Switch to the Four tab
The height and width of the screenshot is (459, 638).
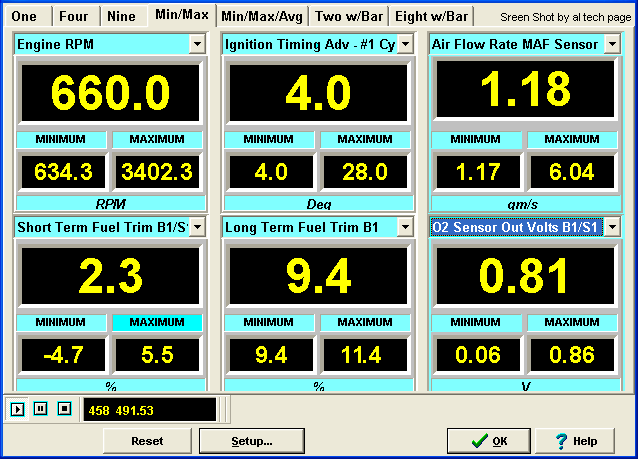pyautogui.click(x=73, y=16)
